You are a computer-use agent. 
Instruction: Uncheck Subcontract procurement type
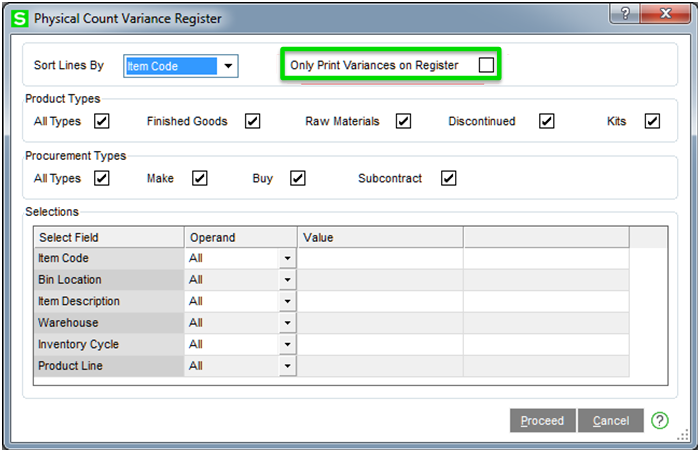pos(449,178)
